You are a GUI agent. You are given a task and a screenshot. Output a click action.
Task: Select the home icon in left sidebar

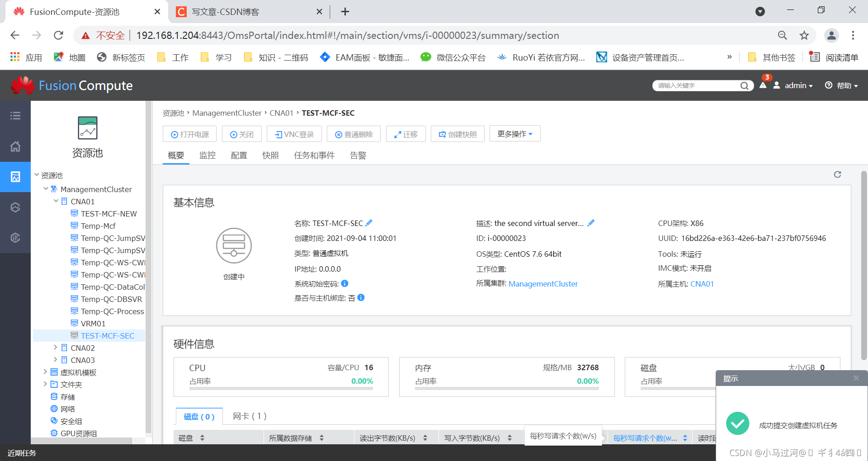[x=15, y=146]
